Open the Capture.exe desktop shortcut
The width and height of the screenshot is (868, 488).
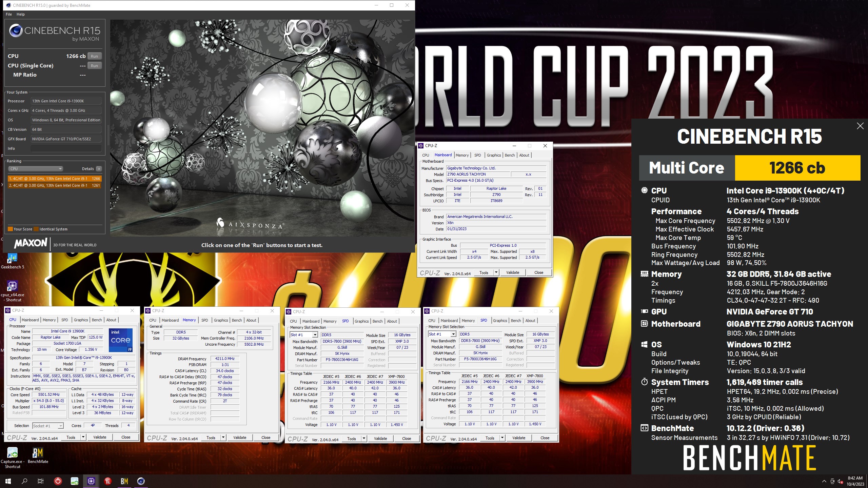13,458
